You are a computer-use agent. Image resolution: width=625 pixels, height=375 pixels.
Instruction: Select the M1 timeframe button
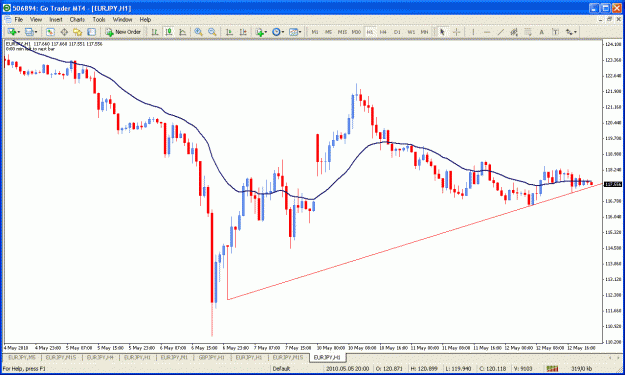click(315, 32)
